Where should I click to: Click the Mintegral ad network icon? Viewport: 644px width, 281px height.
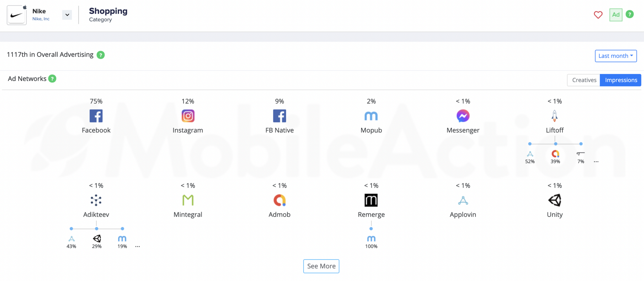pos(188,200)
